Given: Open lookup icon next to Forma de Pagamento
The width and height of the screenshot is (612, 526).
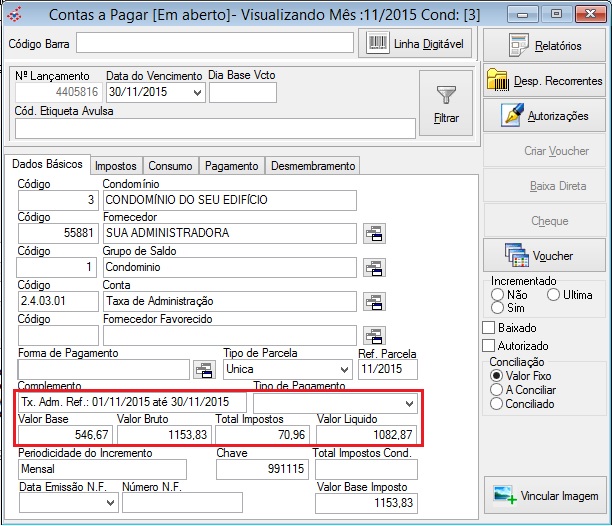Looking at the screenshot, I should pos(204,369).
